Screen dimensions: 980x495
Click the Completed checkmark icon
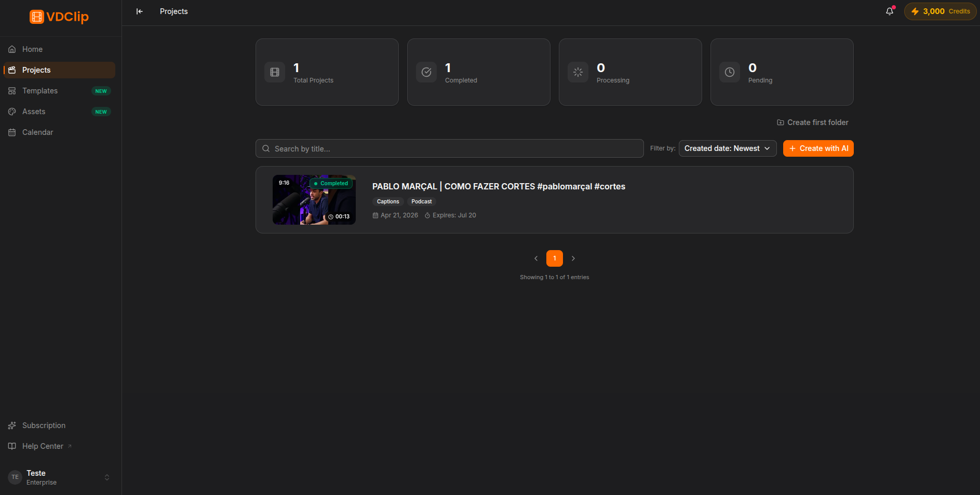point(426,72)
